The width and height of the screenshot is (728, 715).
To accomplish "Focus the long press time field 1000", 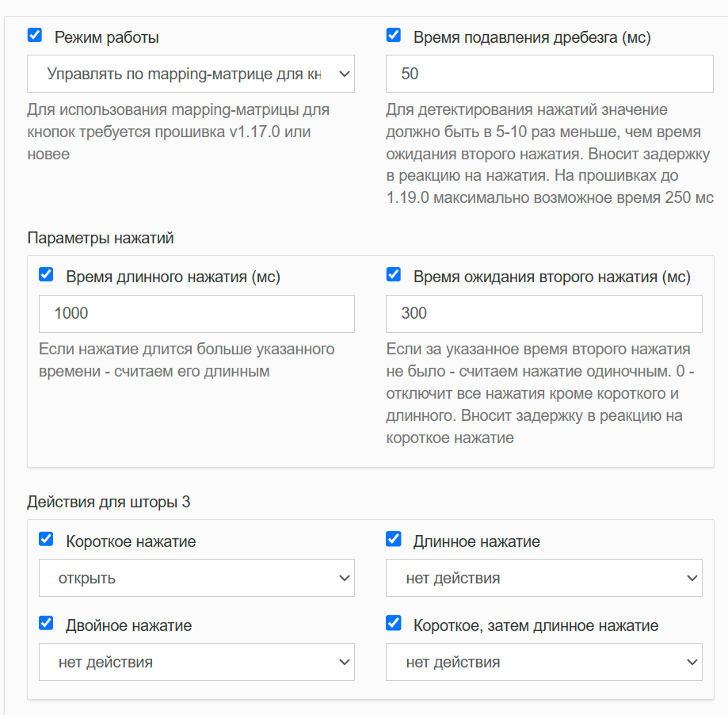I will 197,314.
